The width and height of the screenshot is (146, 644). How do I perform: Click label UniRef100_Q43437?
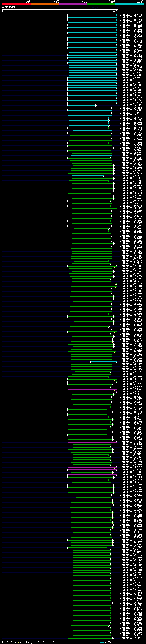131,578
